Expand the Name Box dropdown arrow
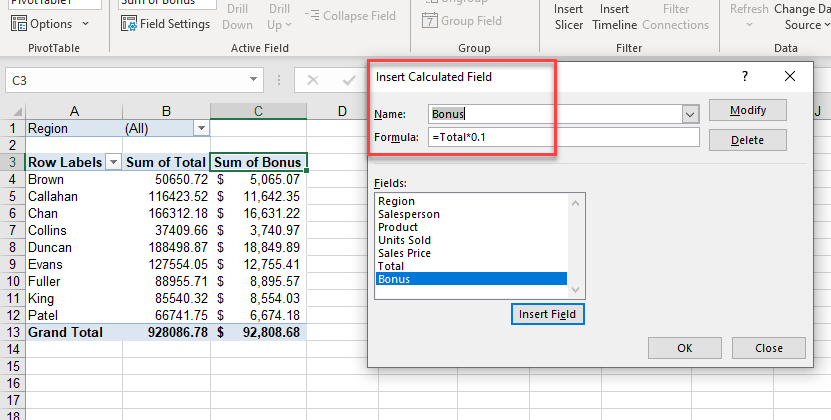Viewport: 831px width, 420px height. pyautogui.click(x=255, y=81)
